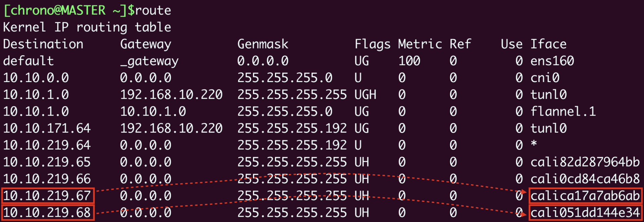Click the Flags column header
The width and height of the screenshot is (644, 222).
pos(372,44)
